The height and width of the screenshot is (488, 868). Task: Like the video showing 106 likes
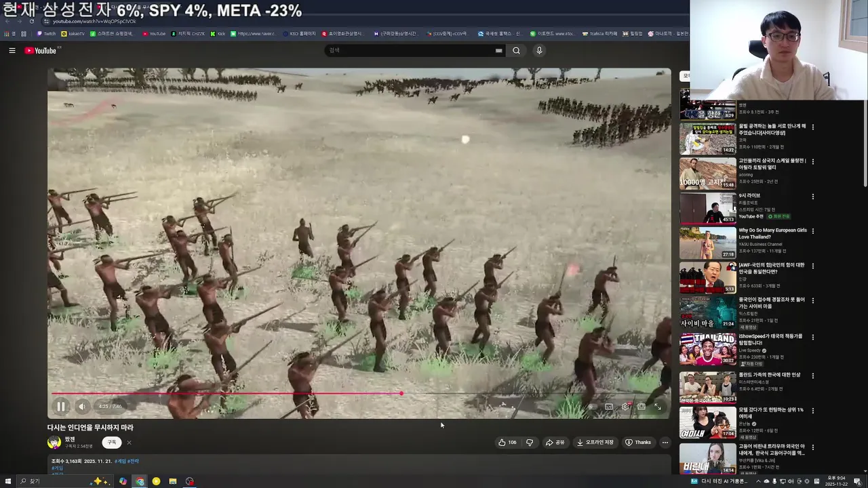[507, 443]
